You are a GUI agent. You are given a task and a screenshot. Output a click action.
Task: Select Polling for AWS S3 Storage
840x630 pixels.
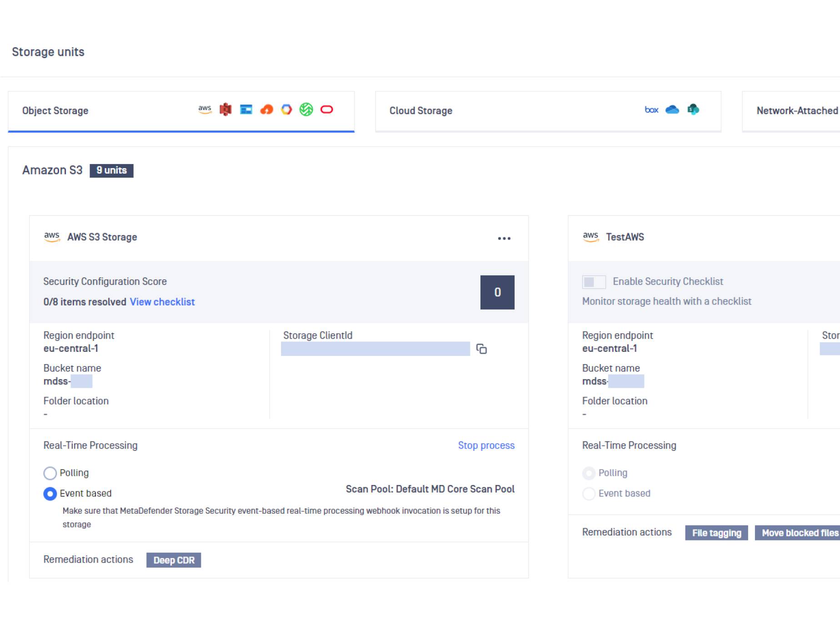coord(50,473)
